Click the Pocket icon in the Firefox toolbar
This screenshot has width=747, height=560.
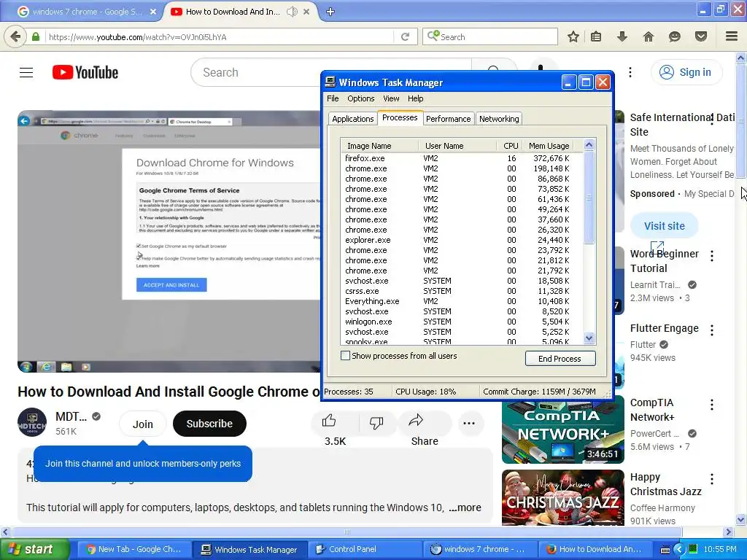pos(701,36)
